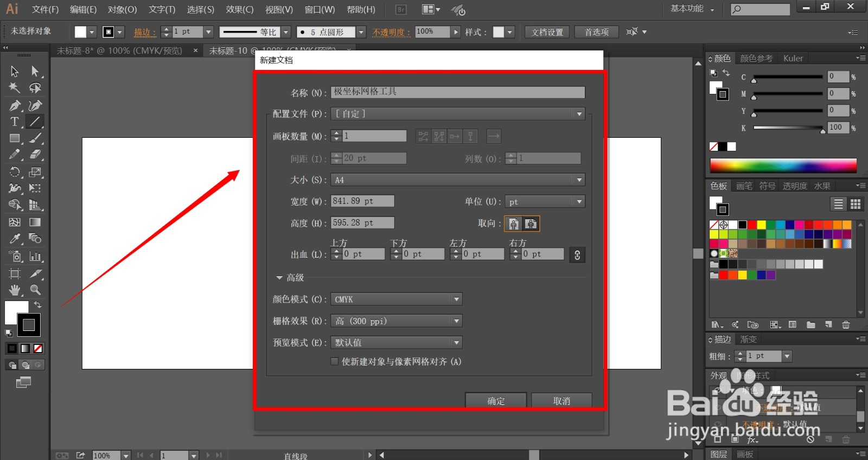Open the opacity 100% dropdown arrow

point(456,32)
